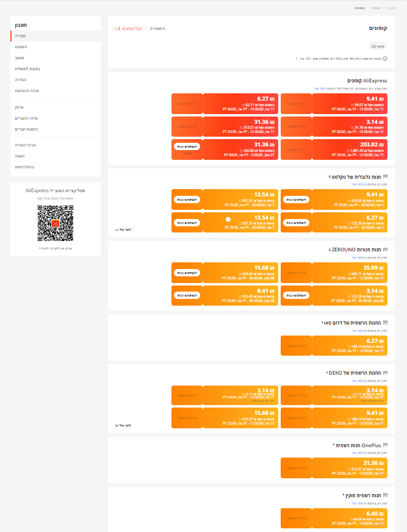Image resolution: width=407 pixels, height=532 pixels.
Task: Open כתובת למשלוח in the sidebar
Action: 27,69
